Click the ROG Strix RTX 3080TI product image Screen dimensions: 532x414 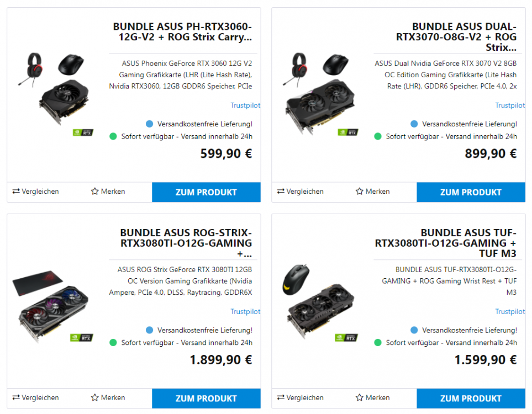point(55,306)
